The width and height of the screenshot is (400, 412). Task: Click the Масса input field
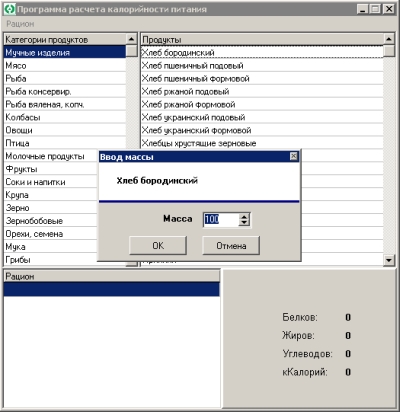(x=221, y=219)
